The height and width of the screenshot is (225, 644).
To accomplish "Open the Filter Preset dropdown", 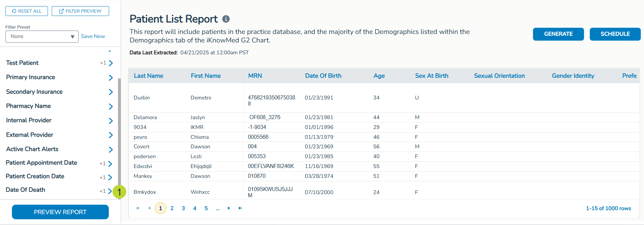I will pyautogui.click(x=42, y=37).
